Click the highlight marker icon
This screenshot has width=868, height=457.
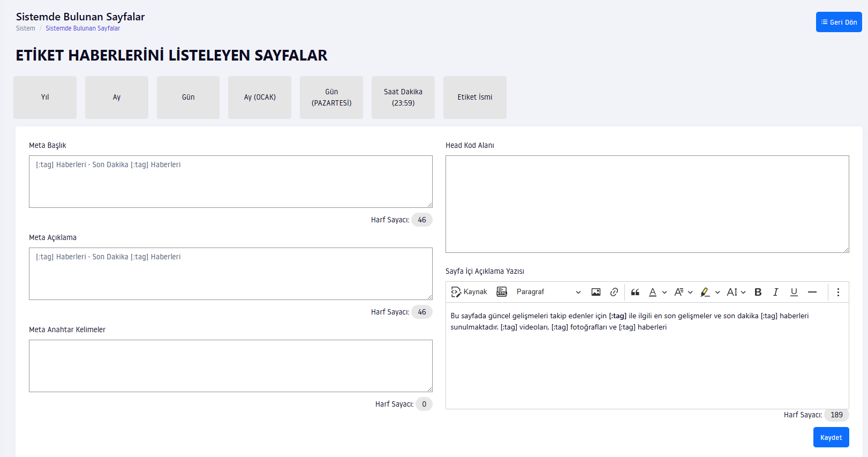coord(705,292)
